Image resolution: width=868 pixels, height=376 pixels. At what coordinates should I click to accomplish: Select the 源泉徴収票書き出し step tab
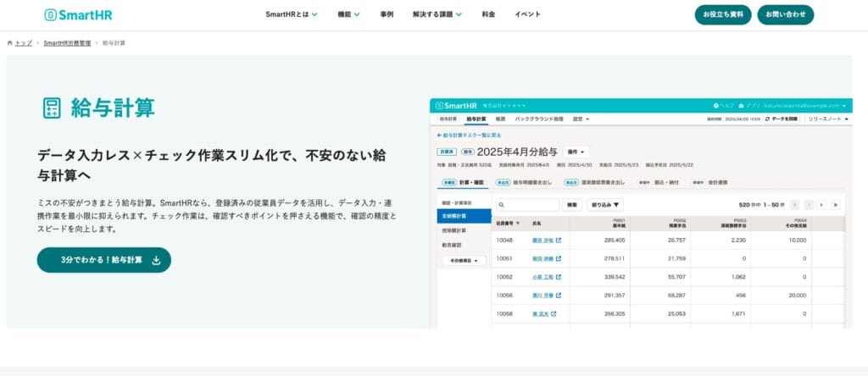point(594,182)
